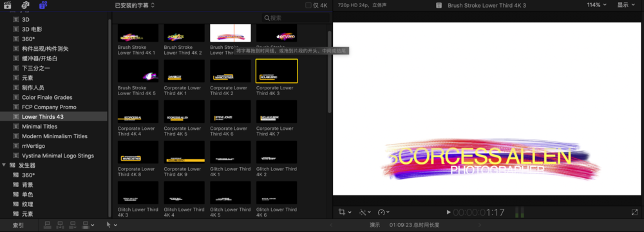This screenshot has width=644, height=232.
Task: Go forward in timeline history arrow
Action: pos(479,225)
